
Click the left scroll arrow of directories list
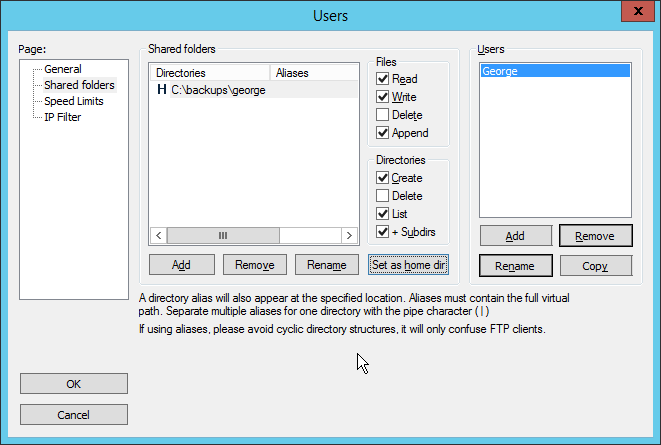[x=159, y=235]
